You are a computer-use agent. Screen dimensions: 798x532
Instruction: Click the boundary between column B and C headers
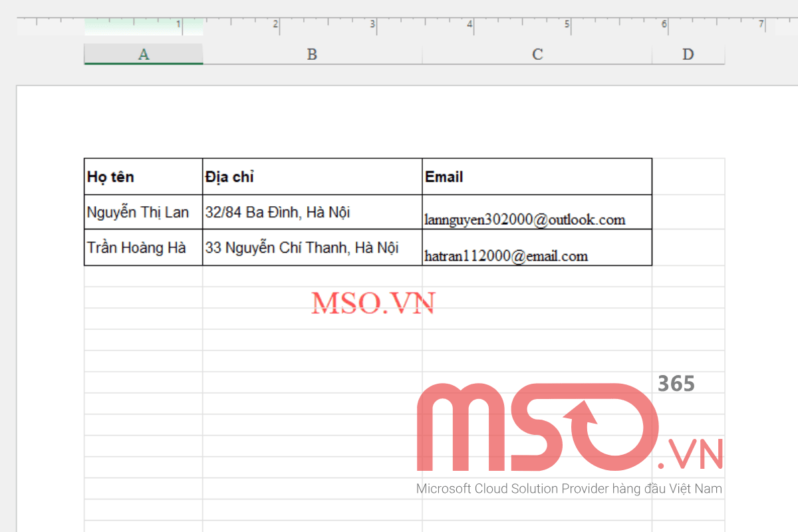pyautogui.click(x=421, y=54)
